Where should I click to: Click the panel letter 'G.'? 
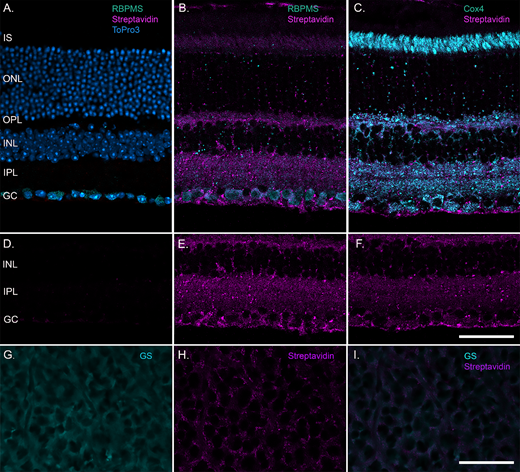[x=9, y=355]
